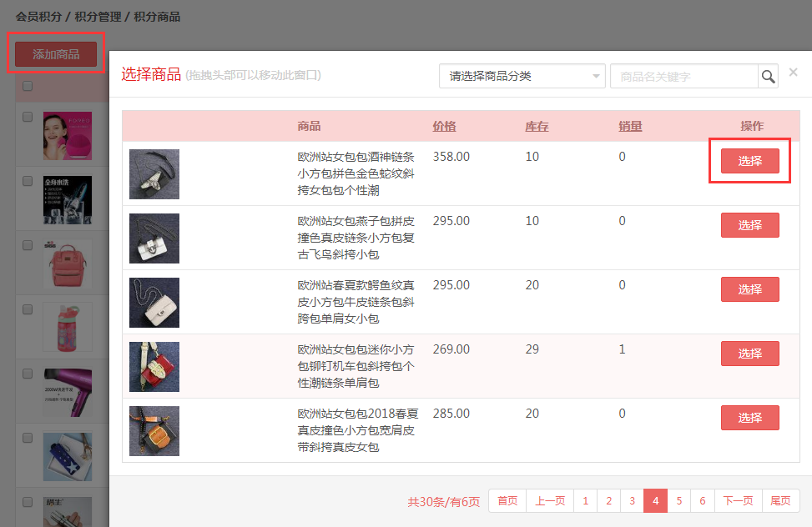Go to next page with 下一页
The height and width of the screenshot is (527, 812).
click(x=738, y=501)
